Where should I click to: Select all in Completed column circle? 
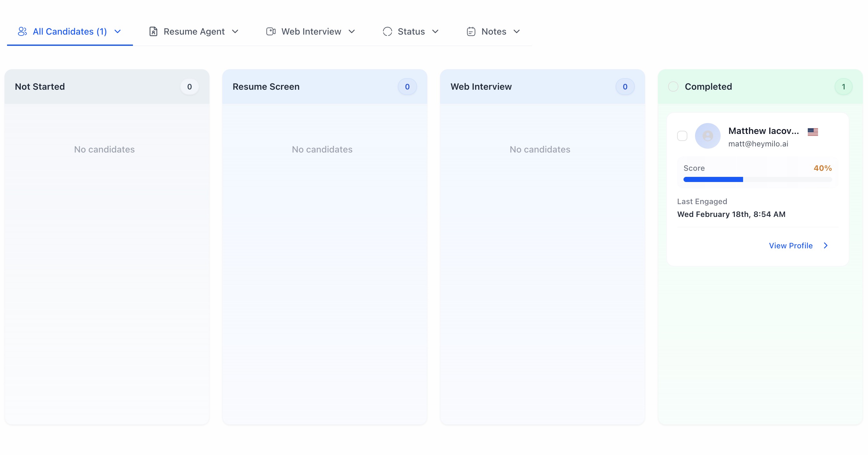[x=673, y=87]
